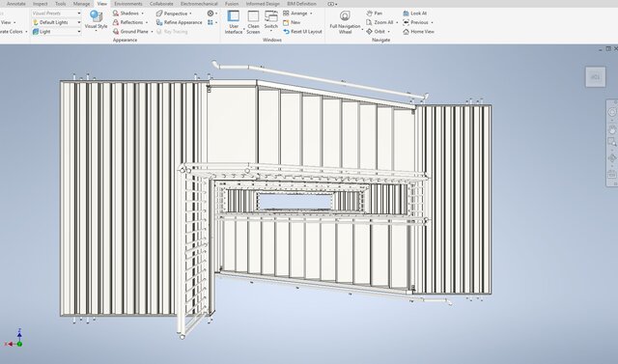Expand the Zoom All dropdown arrow
Image resolution: width=618 pixels, height=364 pixels.
click(x=397, y=22)
